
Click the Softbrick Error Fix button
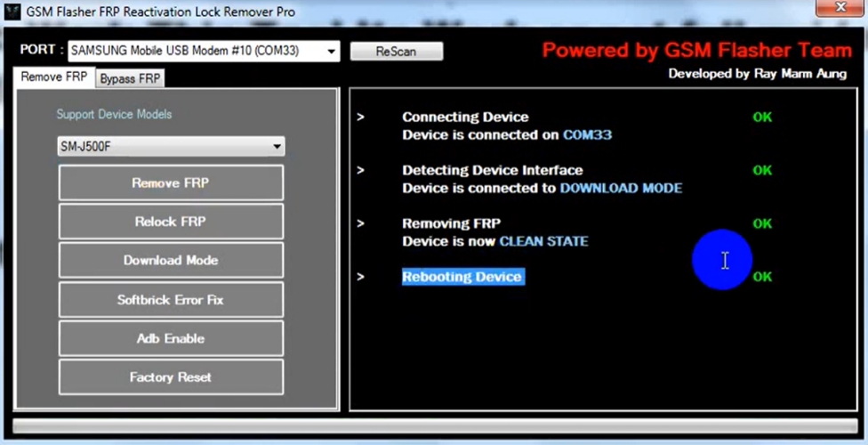click(171, 300)
